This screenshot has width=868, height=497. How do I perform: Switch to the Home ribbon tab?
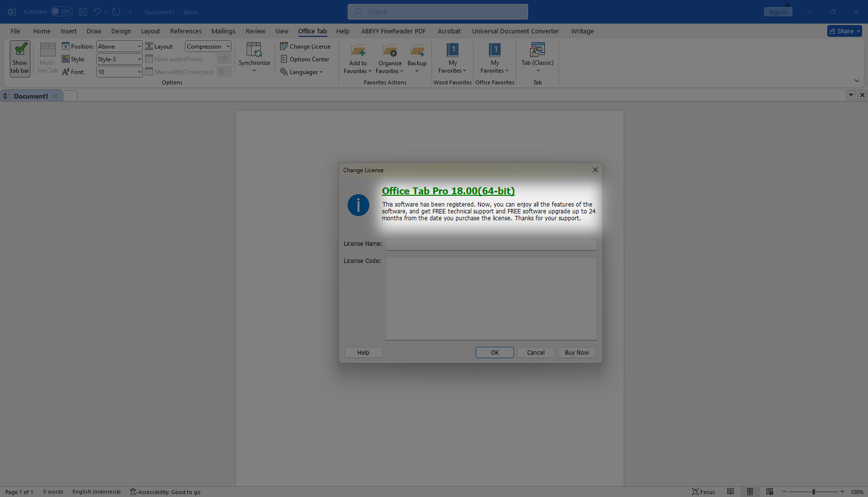(x=42, y=31)
